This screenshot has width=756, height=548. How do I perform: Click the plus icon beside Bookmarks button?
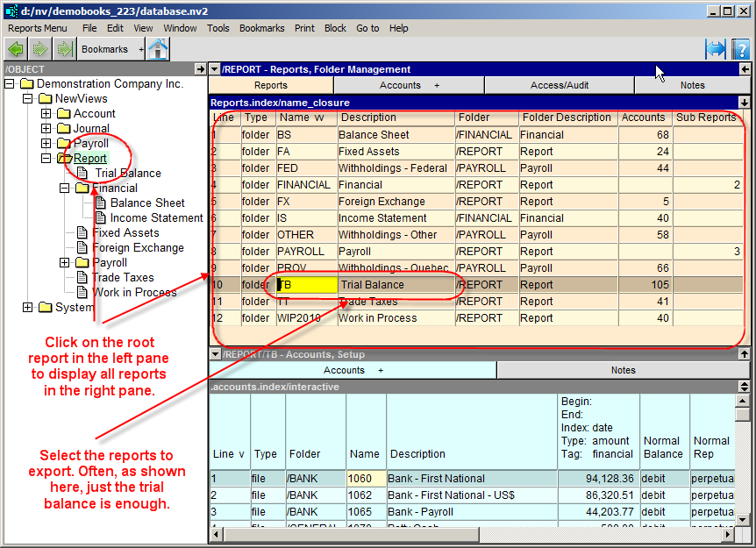[140, 50]
